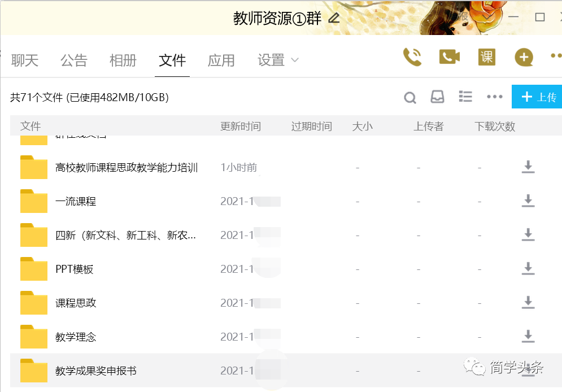
Task: Open folder name 教学理念
Action: tap(76, 337)
